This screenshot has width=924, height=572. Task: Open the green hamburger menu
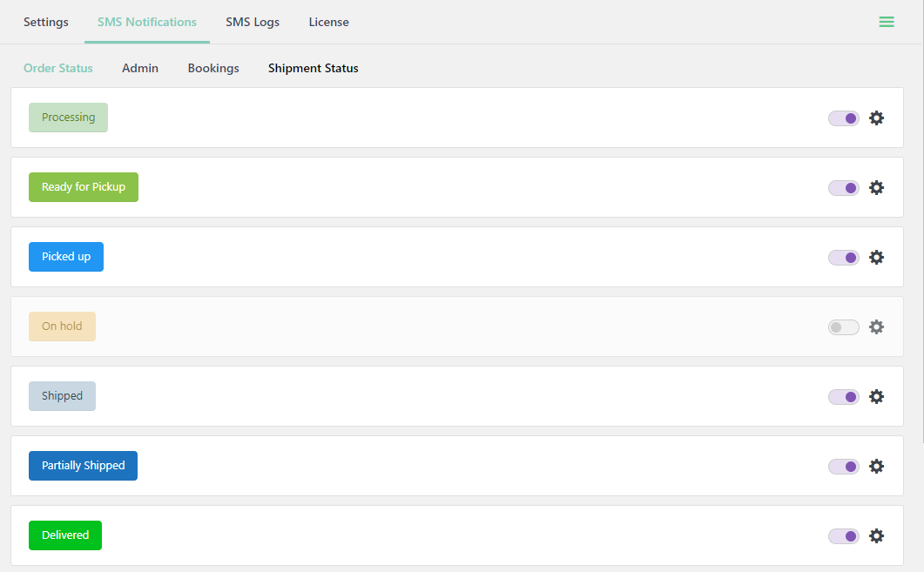point(887,22)
